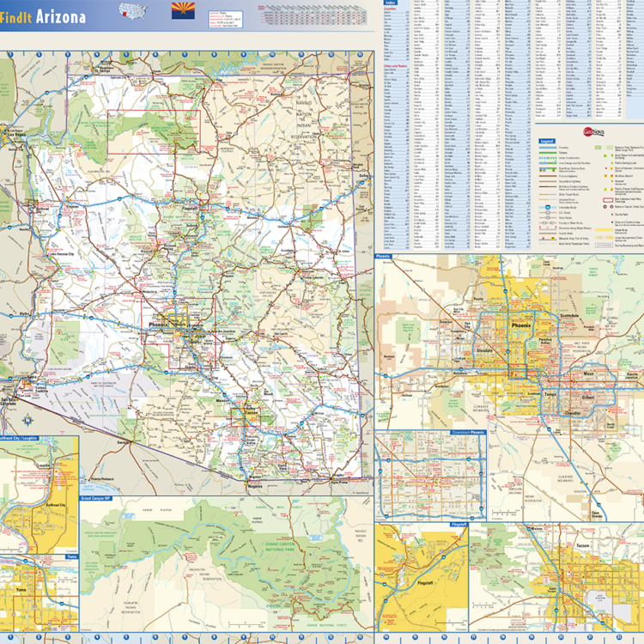Click the FindIt Arizona title
The height and width of the screenshot is (644, 644).
pos(43,17)
